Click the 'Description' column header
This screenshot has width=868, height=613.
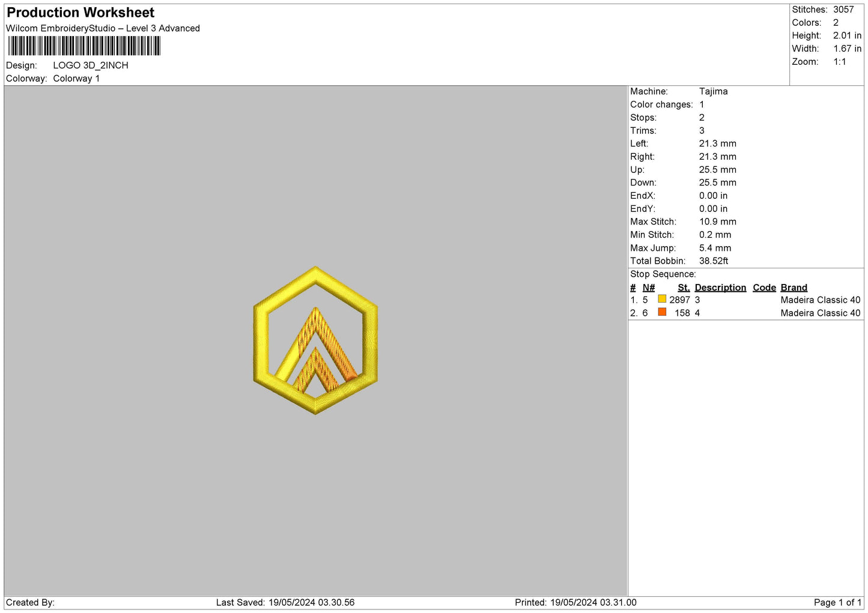720,288
